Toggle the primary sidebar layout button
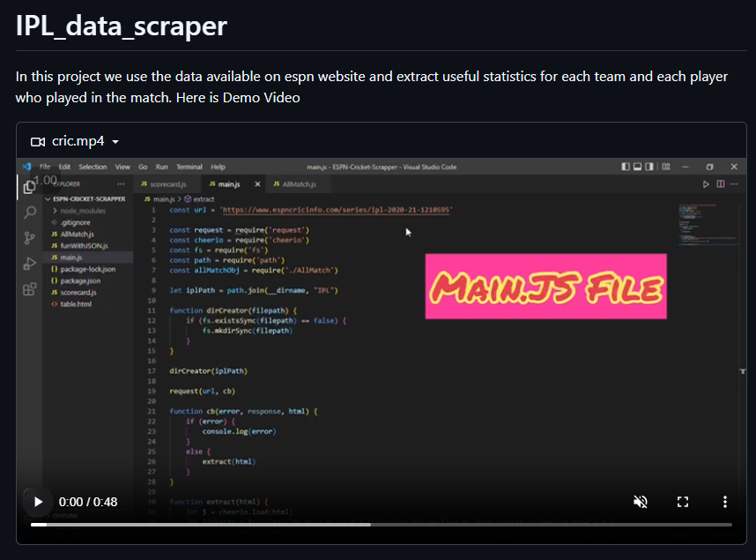The image size is (756, 560). tap(626, 167)
